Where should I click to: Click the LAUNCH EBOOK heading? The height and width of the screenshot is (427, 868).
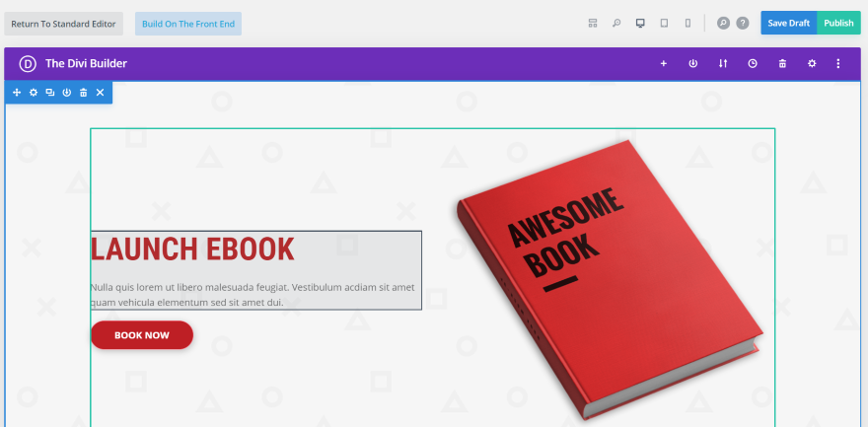[192, 249]
